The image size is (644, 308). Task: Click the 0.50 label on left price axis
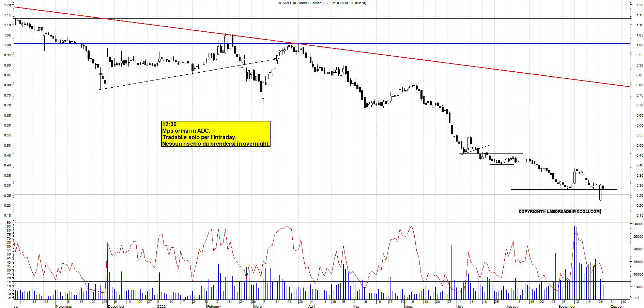tap(7, 145)
